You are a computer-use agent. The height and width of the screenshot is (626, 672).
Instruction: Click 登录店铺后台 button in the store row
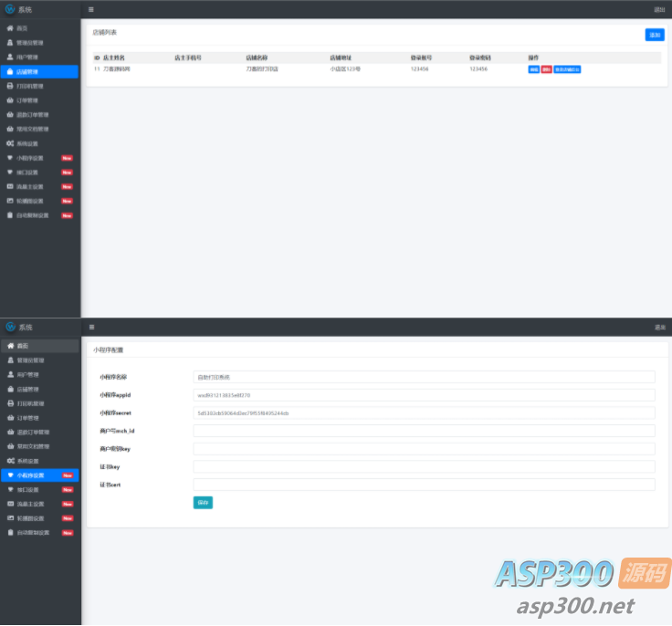coord(567,69)
